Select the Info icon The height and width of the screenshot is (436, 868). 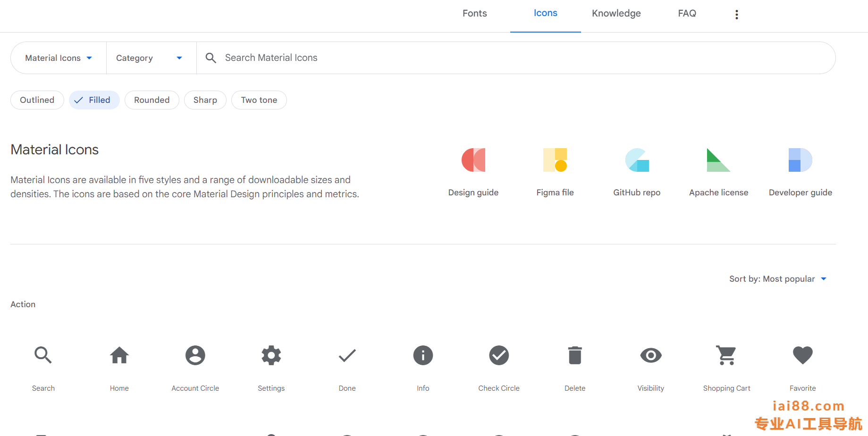[423, 355]
